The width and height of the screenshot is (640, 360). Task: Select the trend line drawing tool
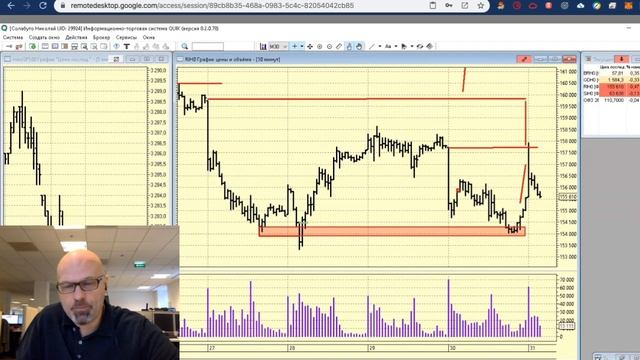pyautogui.click(x=371, y=46)
